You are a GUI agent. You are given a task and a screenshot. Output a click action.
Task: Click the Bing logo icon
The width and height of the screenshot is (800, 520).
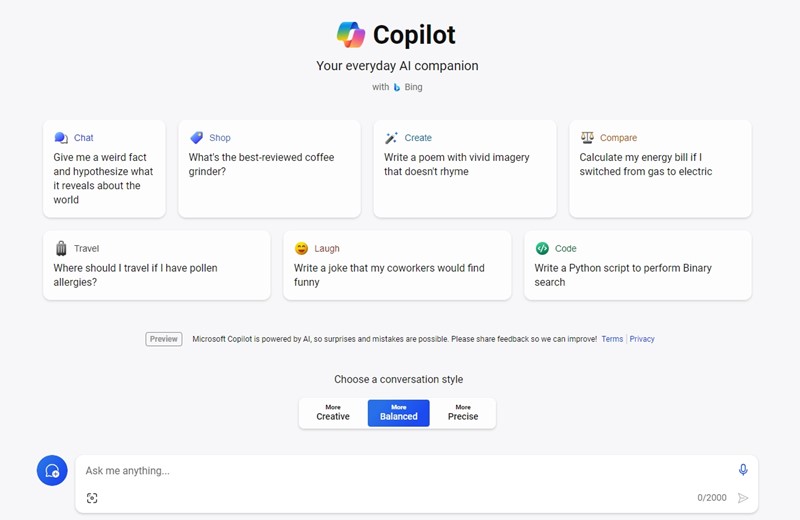[397, 87]
